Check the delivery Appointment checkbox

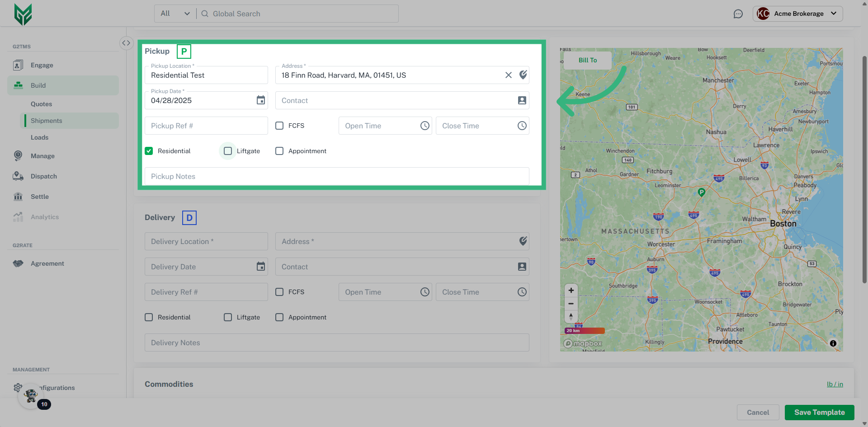pos(279,317)
